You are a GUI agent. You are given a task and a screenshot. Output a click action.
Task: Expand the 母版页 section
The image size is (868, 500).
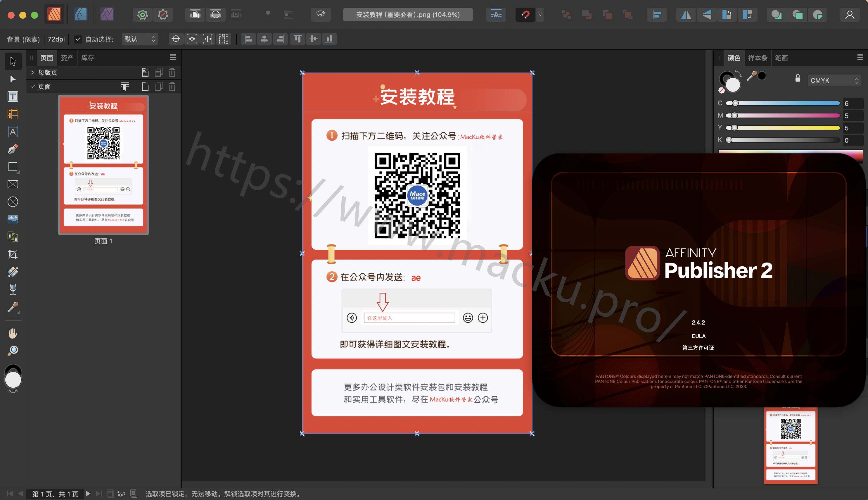tap(33, 73)
